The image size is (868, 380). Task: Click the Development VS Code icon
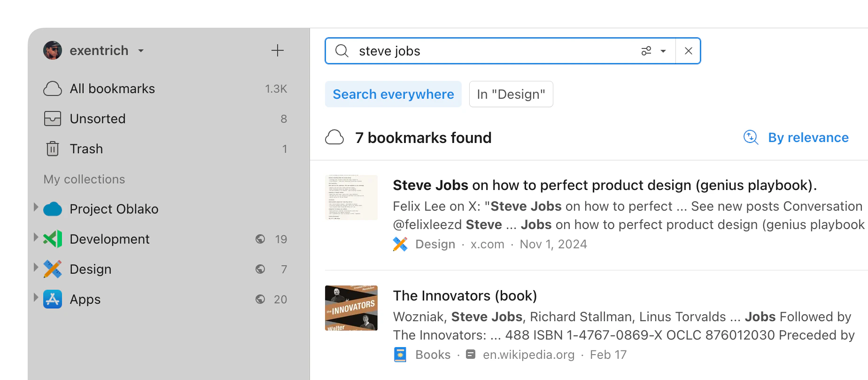53,239
